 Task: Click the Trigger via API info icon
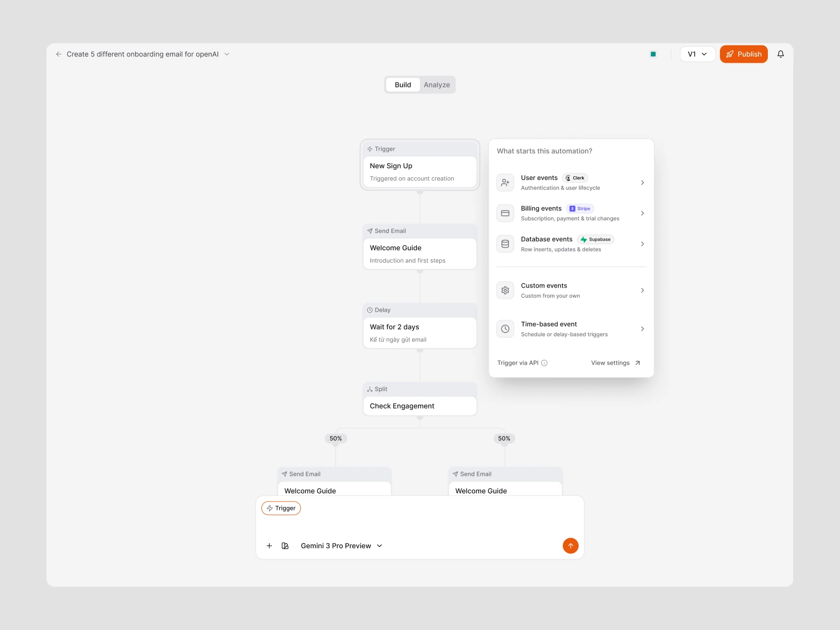pyautogui.click(x=545, y=363)
